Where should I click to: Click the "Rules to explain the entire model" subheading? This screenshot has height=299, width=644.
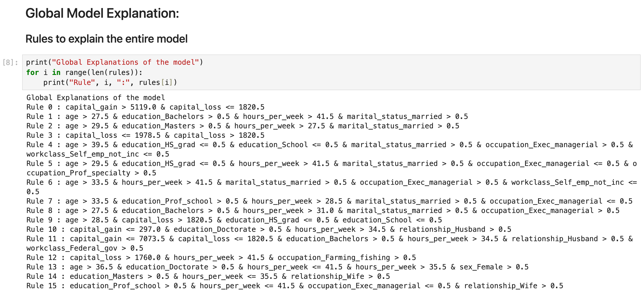(x=106, y=39)
